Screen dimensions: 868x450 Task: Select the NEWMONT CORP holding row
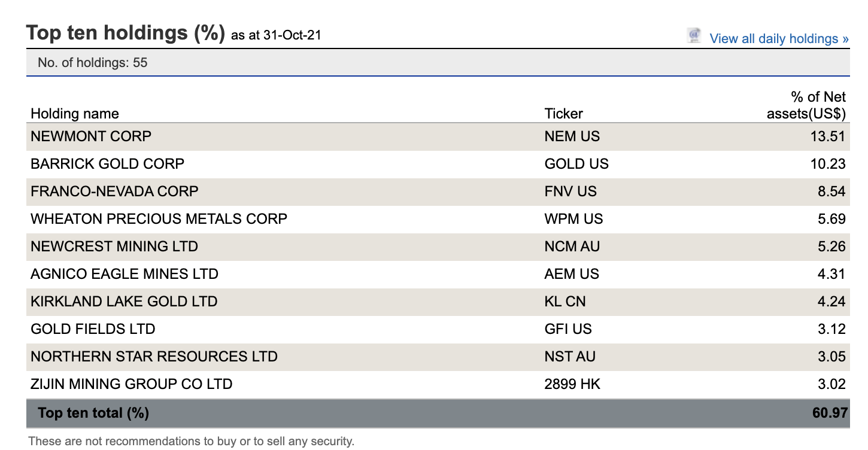(x=91, y=136)
